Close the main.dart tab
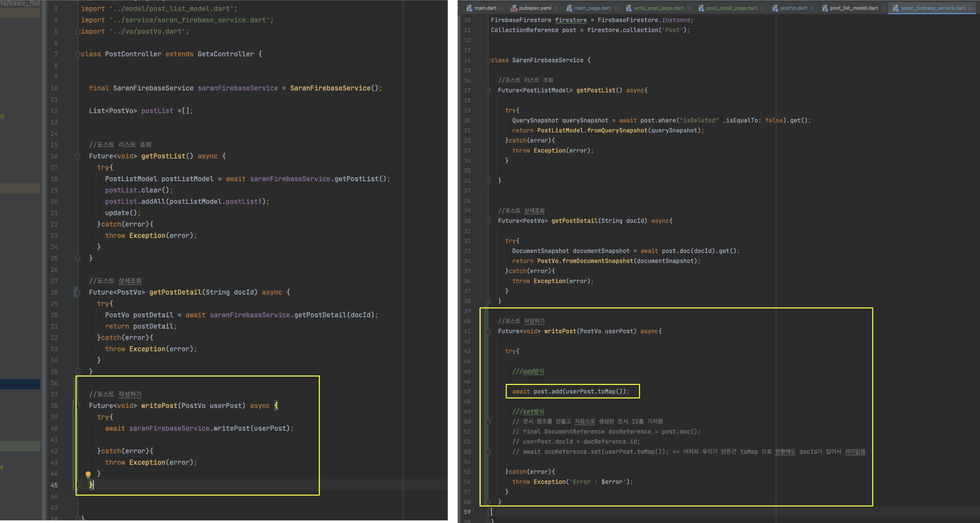980x523 pixels. point(502,8)
